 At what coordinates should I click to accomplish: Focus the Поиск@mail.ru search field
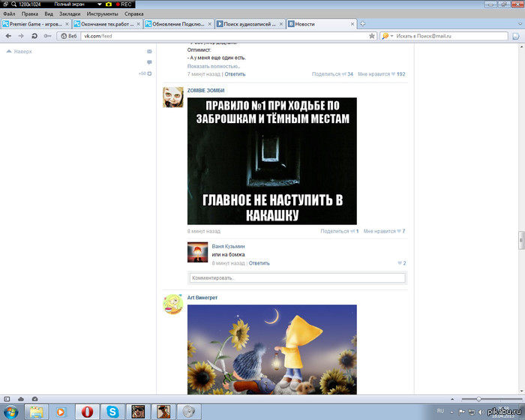coord(450,36)
